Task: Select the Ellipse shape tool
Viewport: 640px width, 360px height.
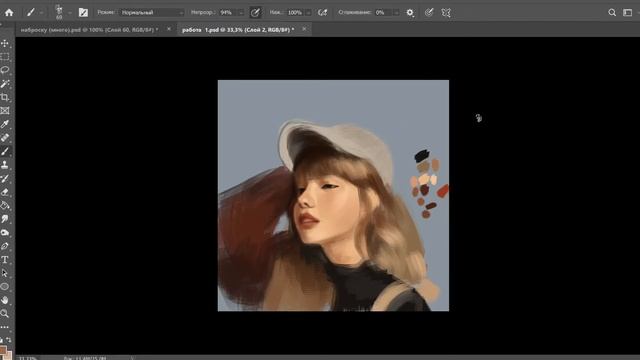Action: 5,287
